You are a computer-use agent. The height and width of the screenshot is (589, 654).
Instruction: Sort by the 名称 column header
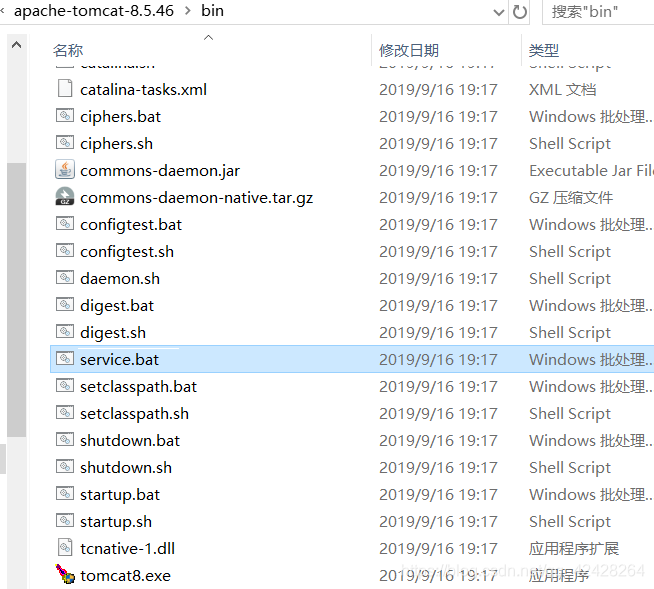pyautogui.click(x=68, y=50)
